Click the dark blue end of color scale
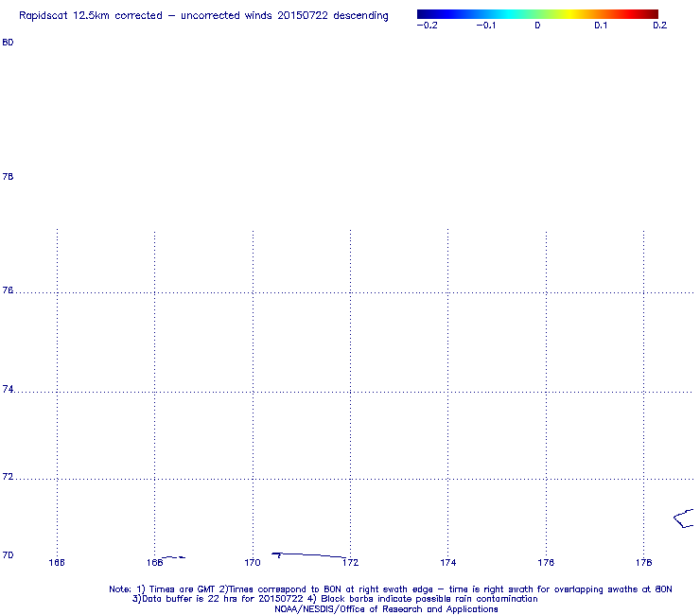Image resolution: width=700 pixels, height=615 pixels. point(421,14)
